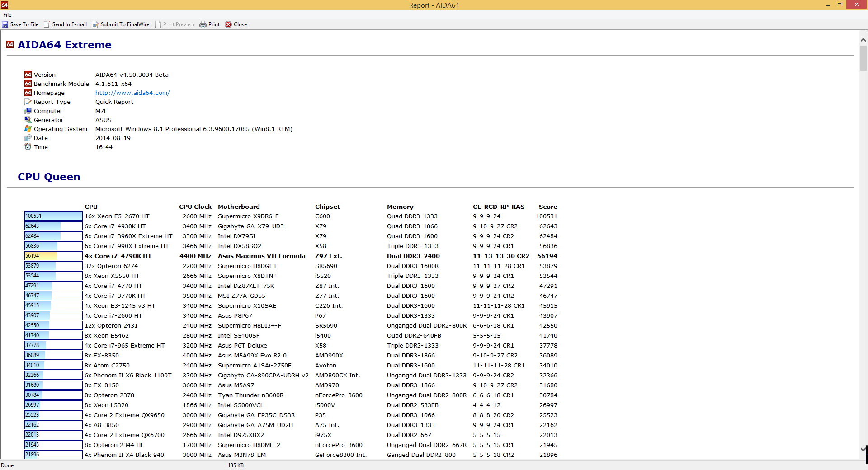
Task: Click the AIDA64 logo in title bar
Action: (x=4, y=5)
